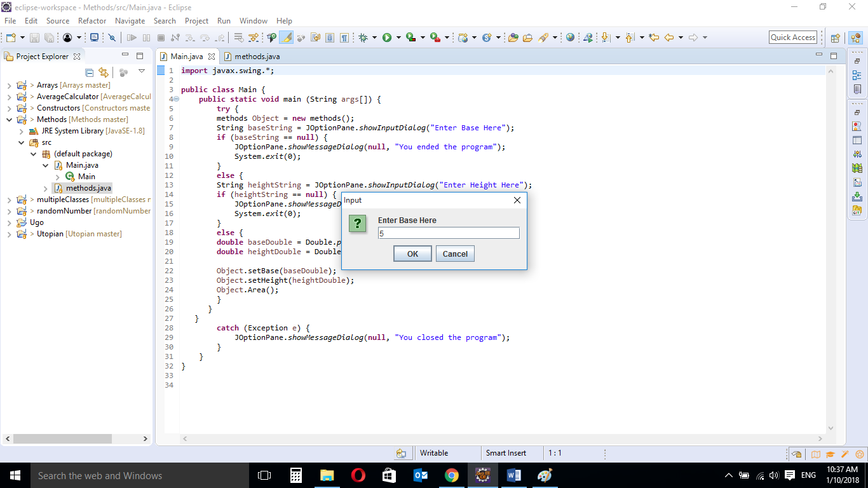Viewport: 868px width, 488px height.
Task: Collapse all in Project Explorer
Action: click(x=90, y=72)
